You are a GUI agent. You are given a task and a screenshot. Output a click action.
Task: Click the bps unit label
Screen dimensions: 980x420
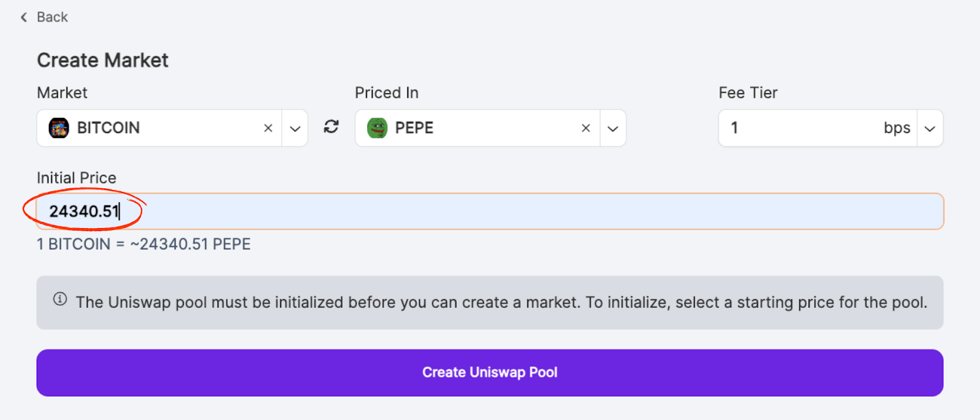pyautogui.click(x=897, y=128)
